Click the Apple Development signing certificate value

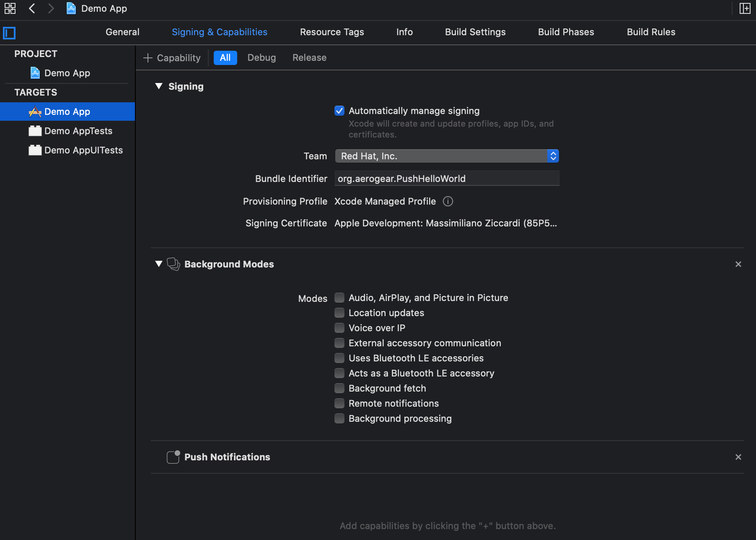(x=445, y=223)
